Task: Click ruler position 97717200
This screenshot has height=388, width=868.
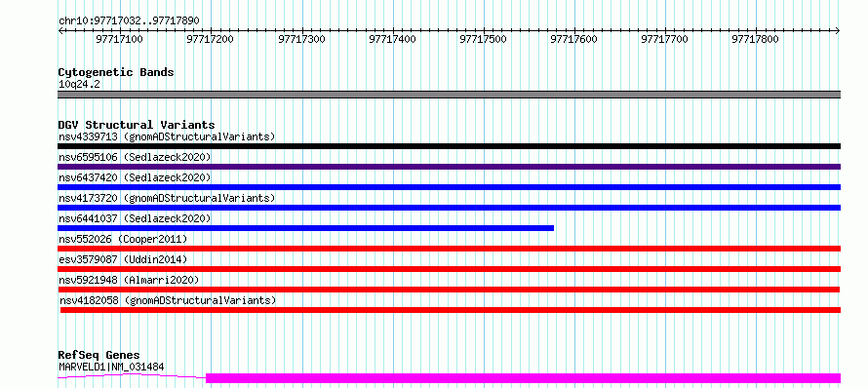Action: (211, 39)
